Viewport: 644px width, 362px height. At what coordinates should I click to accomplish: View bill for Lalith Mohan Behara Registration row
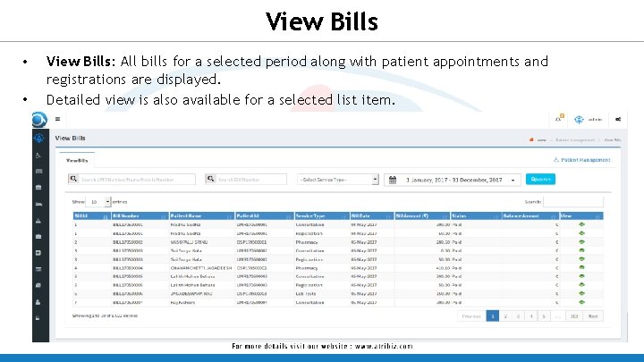click(581, 285)
